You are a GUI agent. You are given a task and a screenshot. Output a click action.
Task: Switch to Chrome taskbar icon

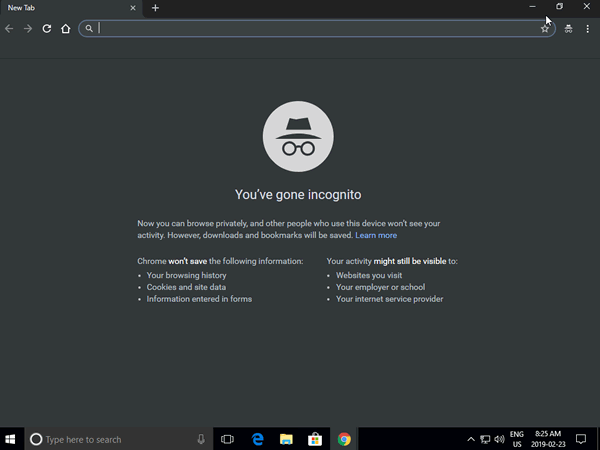(344, 439)
